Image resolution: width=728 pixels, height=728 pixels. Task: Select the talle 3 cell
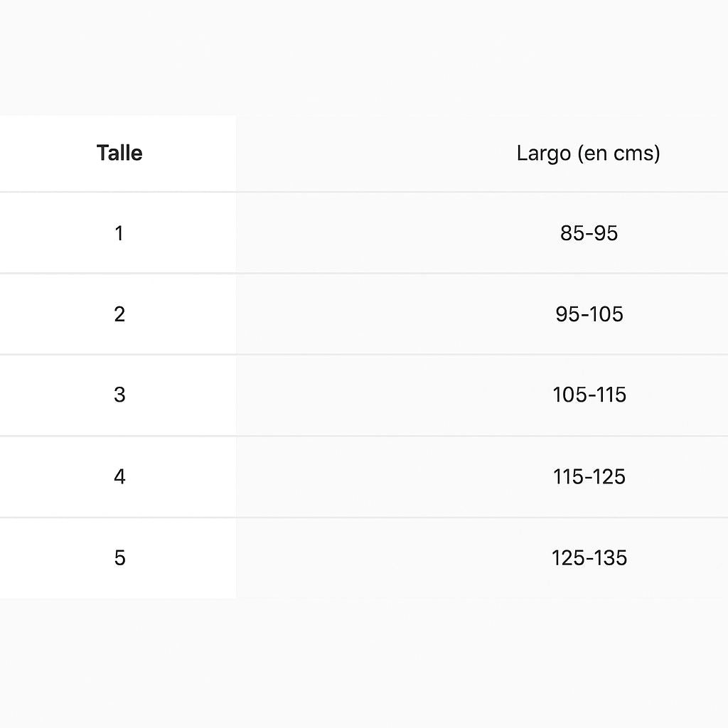click(x=119, y=395)
